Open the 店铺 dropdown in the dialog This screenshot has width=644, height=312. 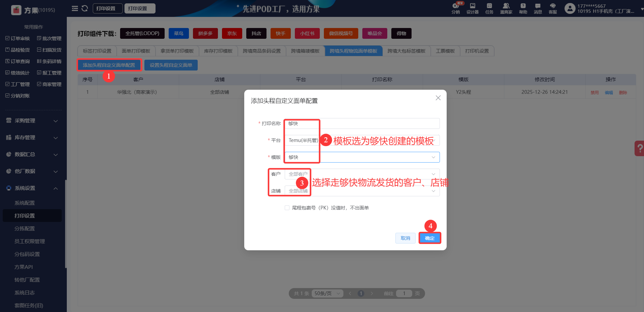pos(362,191)
